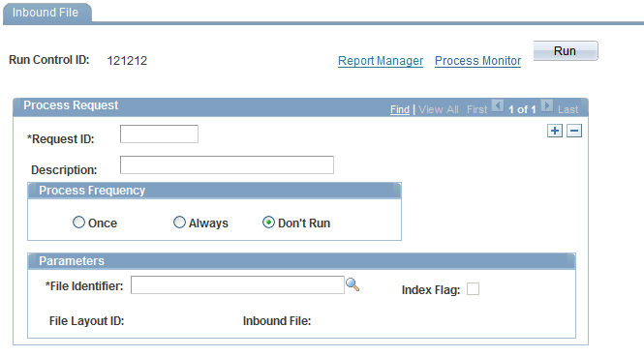
Task: Select the Once frequency option
Action: pyautogui.click(x=78, y=223)
